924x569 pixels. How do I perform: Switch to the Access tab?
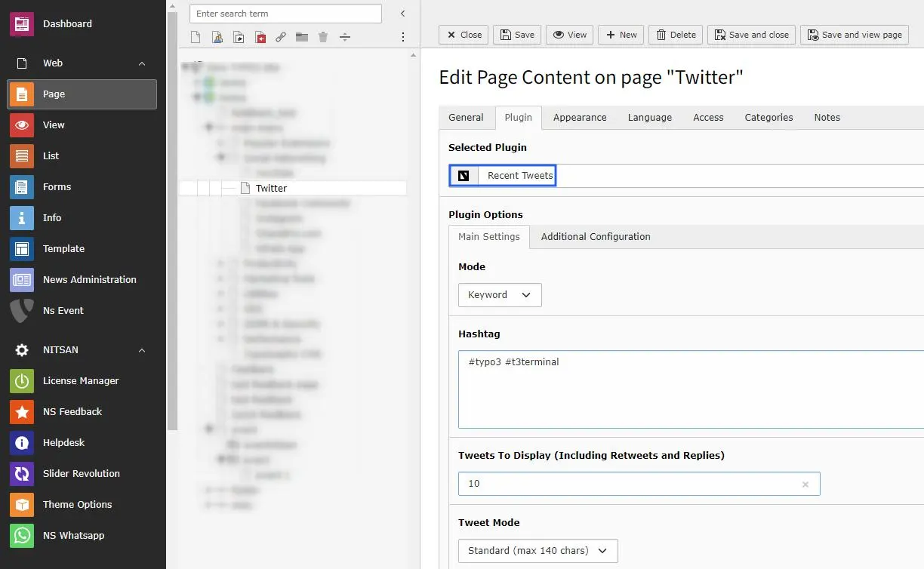(708, 118)
